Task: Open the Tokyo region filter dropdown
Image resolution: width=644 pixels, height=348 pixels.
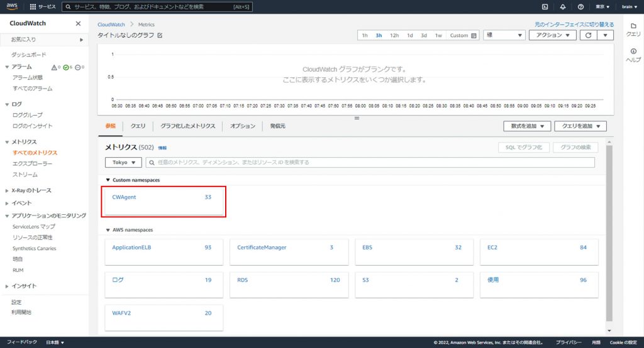Action: pyautogui.click(x=123, y=163)
